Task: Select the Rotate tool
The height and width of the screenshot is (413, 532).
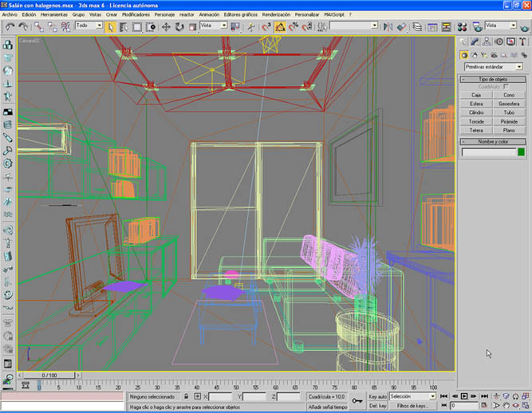Action: [179, 27]
